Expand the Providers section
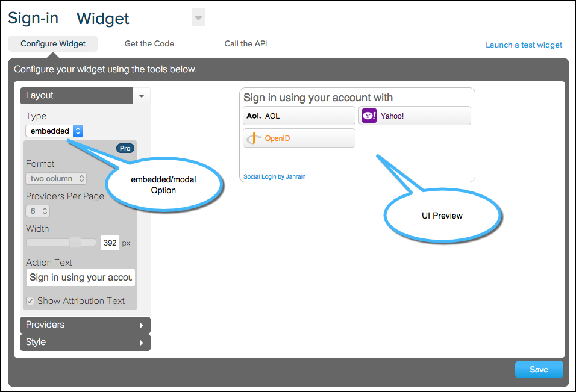This screenshot has width=576, height=392. (142, 325)
